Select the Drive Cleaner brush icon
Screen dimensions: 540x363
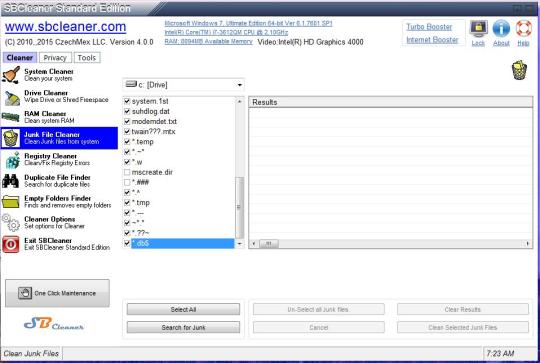point(12,98)
